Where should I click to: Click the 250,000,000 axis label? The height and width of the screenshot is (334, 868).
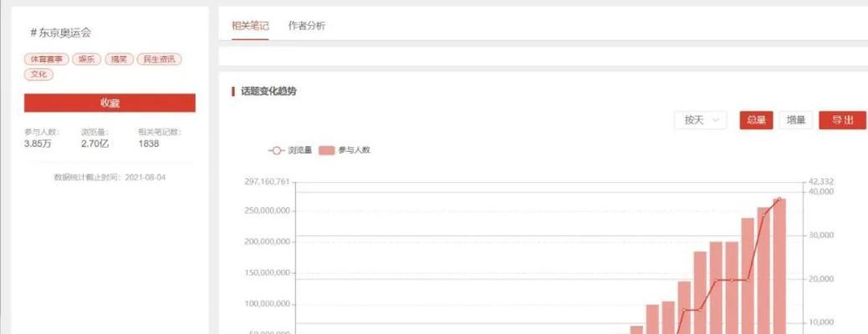(267, 210)
